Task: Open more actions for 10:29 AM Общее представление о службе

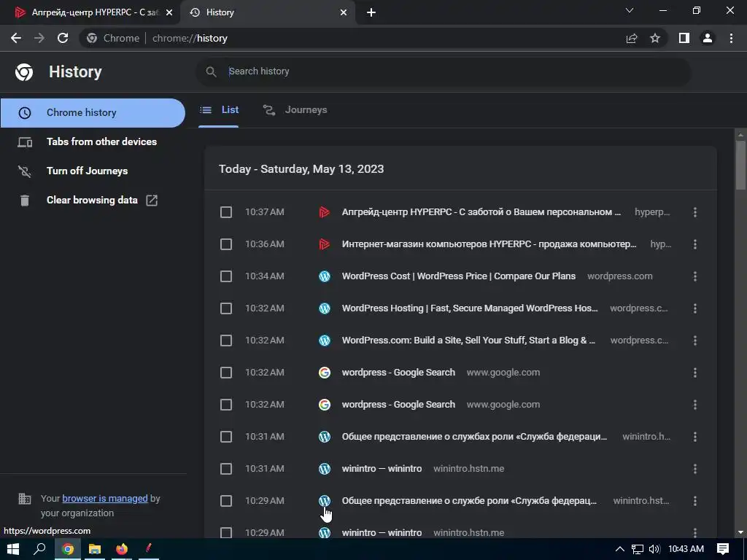Action: click(695, 501)
